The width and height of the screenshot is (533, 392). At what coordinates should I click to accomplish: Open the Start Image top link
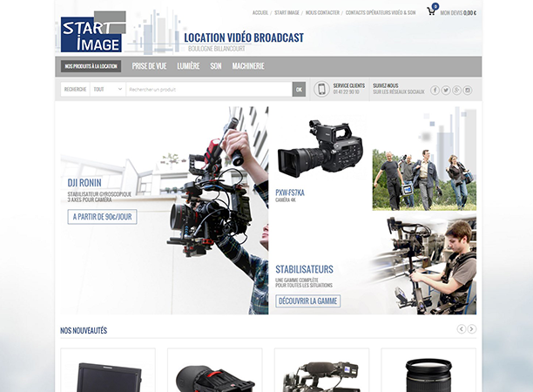(287, 13)
